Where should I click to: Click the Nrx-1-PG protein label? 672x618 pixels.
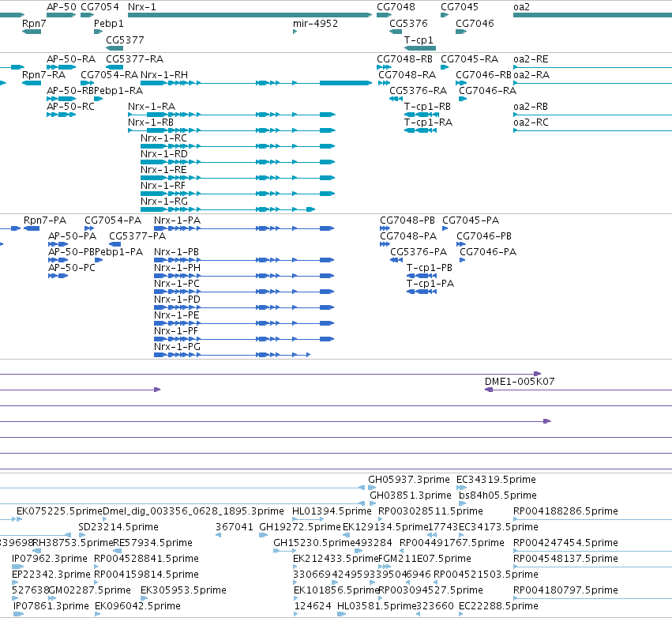click(178, 347)
